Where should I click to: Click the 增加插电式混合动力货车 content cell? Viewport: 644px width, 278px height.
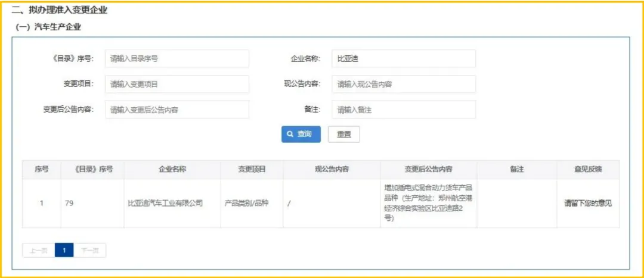pyautogui.click(x=429, y=204)
